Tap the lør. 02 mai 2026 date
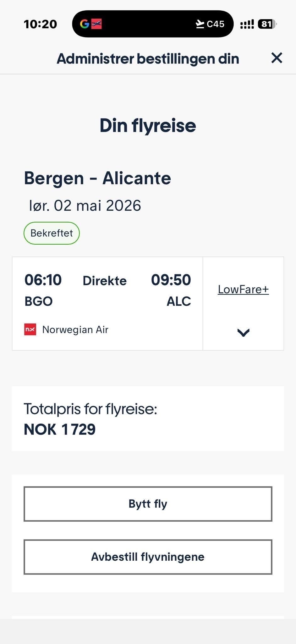The image size is (296, 644). [85, 206]
